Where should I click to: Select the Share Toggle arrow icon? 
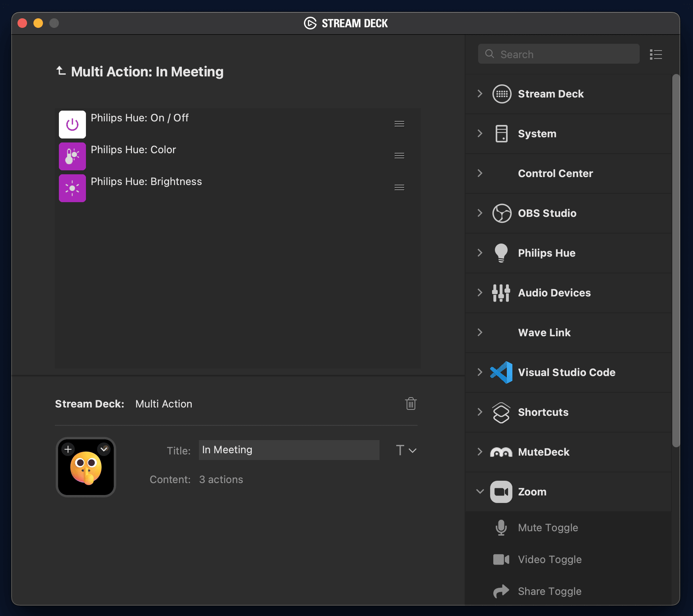501,591
